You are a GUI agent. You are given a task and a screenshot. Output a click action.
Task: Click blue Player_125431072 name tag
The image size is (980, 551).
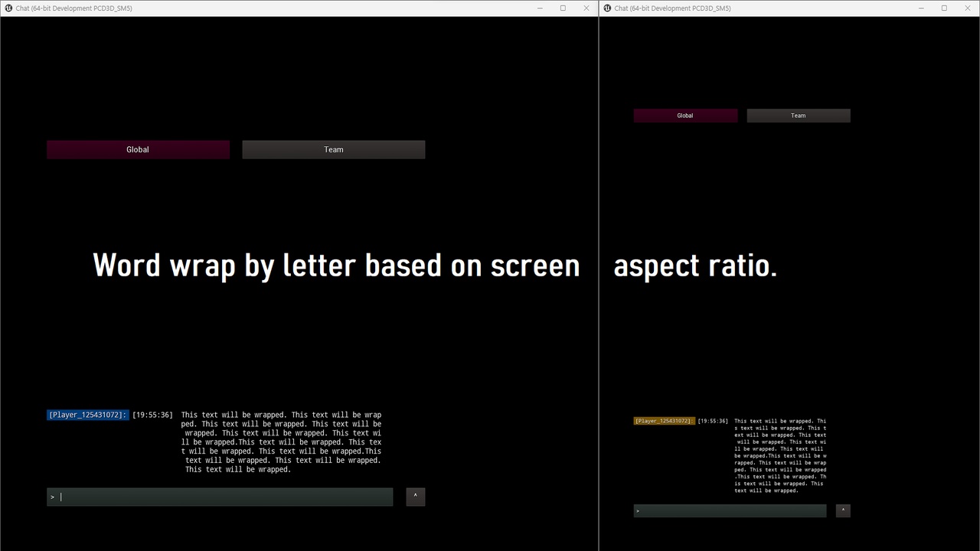coord(87,415)
